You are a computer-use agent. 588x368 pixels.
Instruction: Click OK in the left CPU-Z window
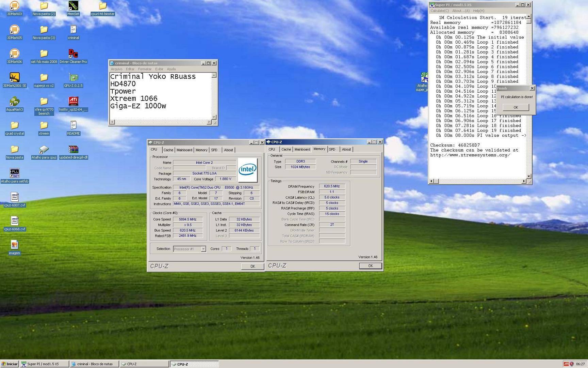coord(252,266)
